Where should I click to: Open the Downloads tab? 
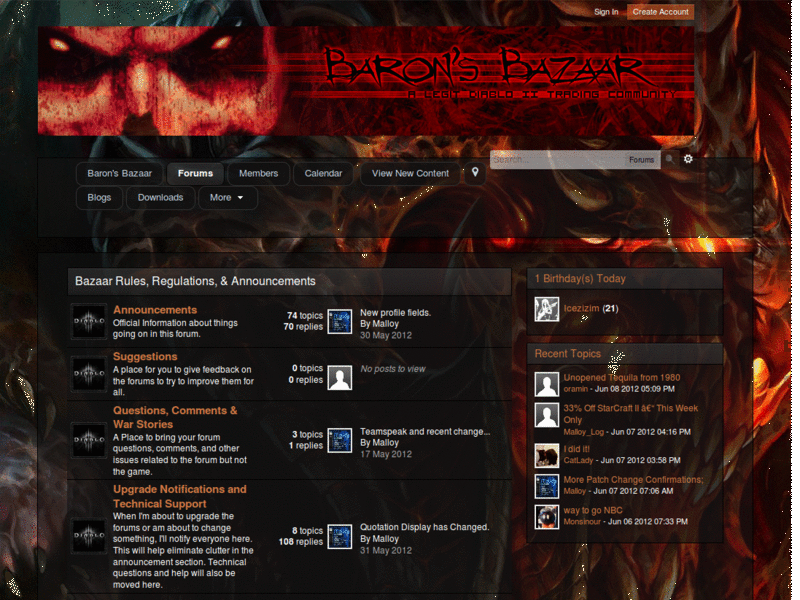pos(160,197)
